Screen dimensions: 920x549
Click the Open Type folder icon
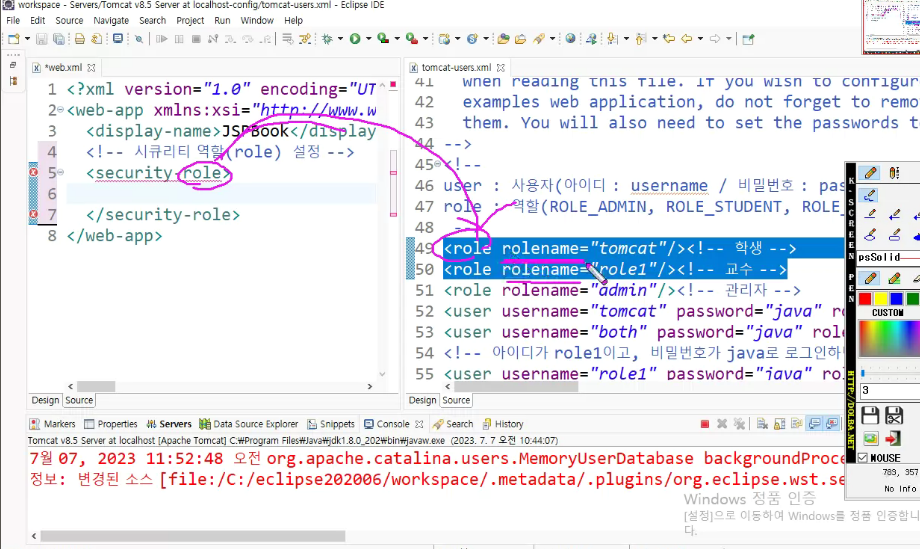pos(503,39)
